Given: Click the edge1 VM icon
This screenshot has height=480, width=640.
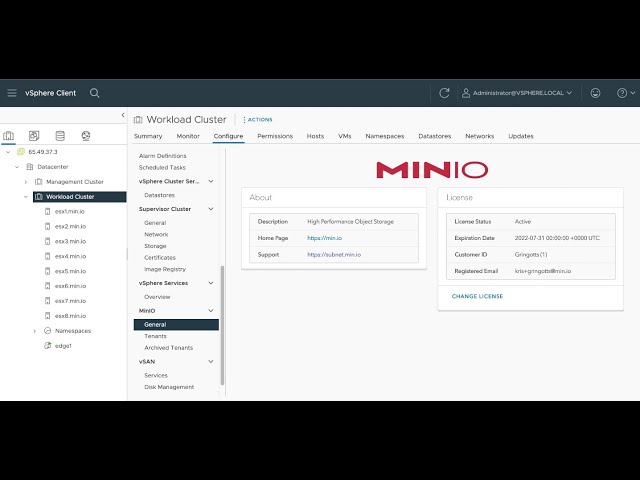Looking at the screenshot, I should (x=47, y=346).
